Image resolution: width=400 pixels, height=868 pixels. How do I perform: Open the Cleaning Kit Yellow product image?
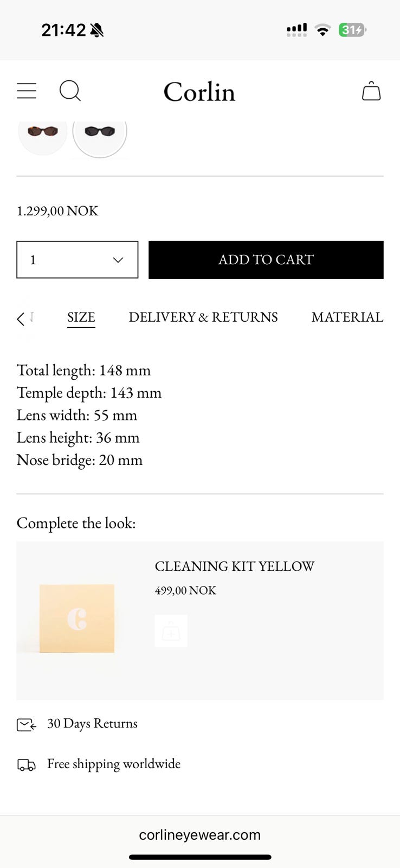coord(77,618)
